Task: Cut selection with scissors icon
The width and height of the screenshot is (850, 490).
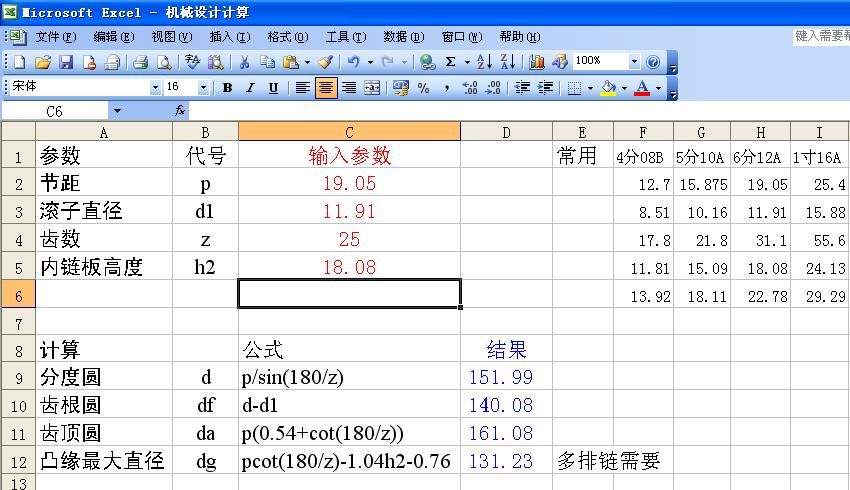Action: coord(244,62)
